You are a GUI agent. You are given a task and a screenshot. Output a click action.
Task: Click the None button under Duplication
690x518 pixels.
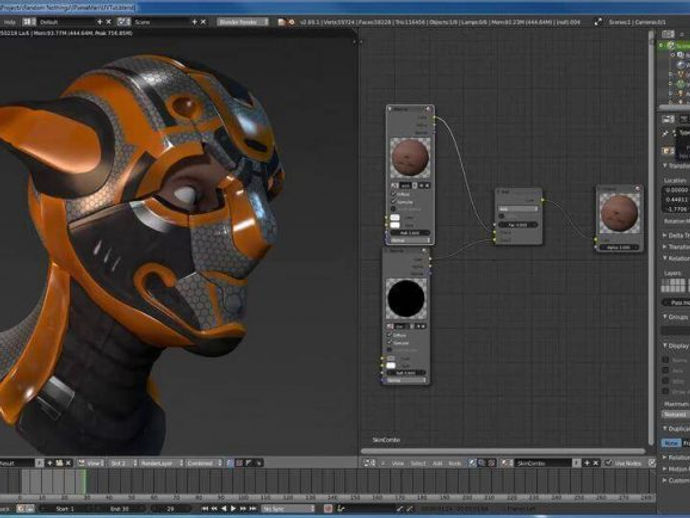[670, 443]
